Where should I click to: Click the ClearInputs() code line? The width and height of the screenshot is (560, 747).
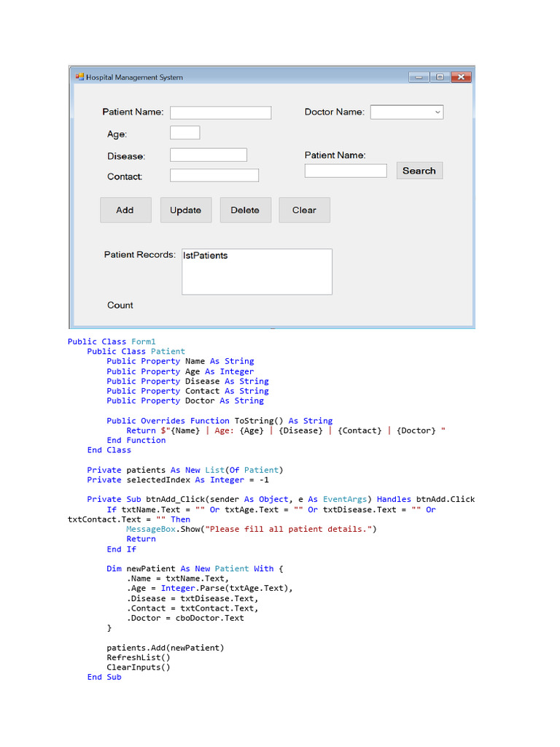(x=138, y=667)
